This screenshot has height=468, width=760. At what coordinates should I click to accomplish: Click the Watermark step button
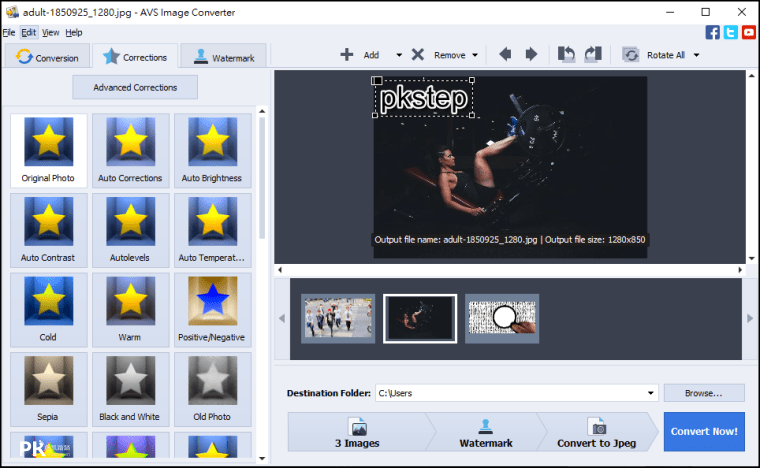(x=486, y=432)
